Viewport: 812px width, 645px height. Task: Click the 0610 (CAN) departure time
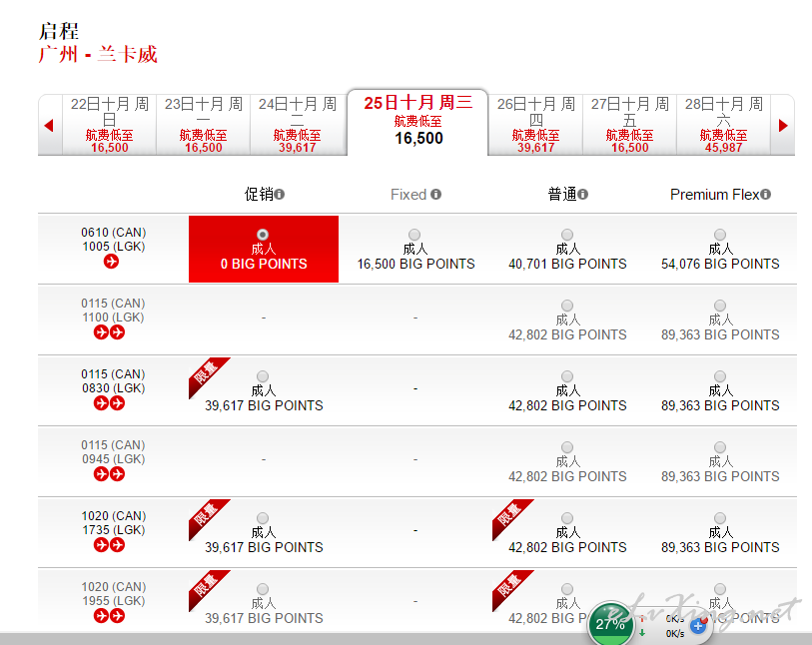coord(114,233)
